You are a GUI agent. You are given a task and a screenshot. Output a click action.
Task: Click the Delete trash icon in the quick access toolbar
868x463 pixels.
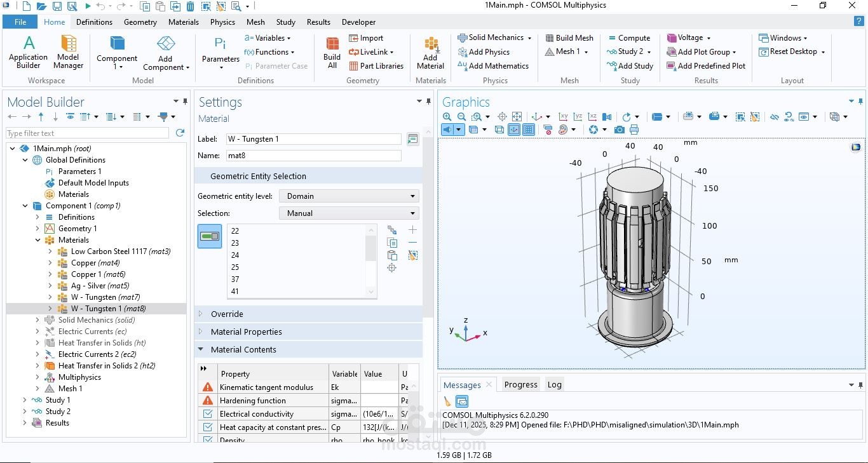coord(191,6)
